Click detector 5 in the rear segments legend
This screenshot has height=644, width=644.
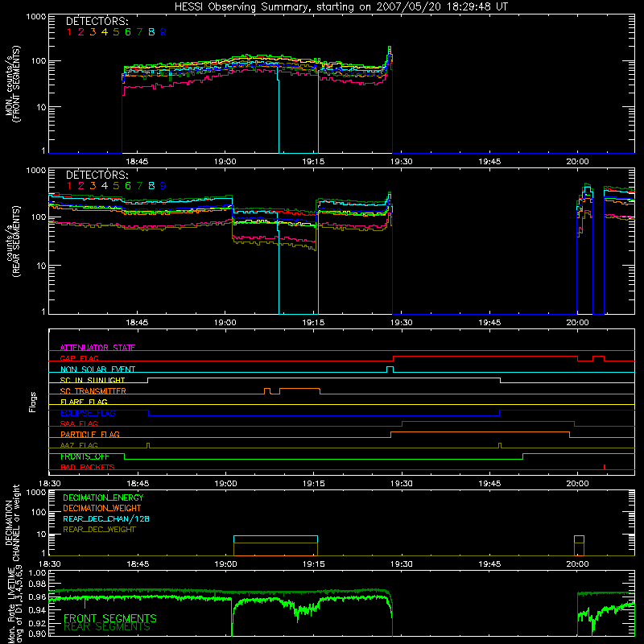(116, 186)
